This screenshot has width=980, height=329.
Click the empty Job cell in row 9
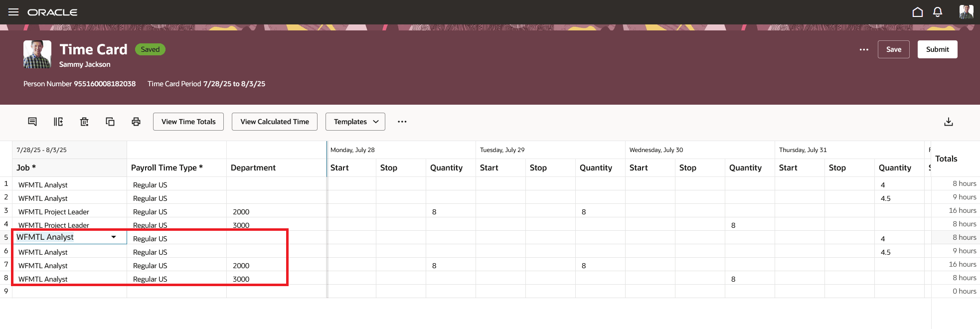point(70,291)
